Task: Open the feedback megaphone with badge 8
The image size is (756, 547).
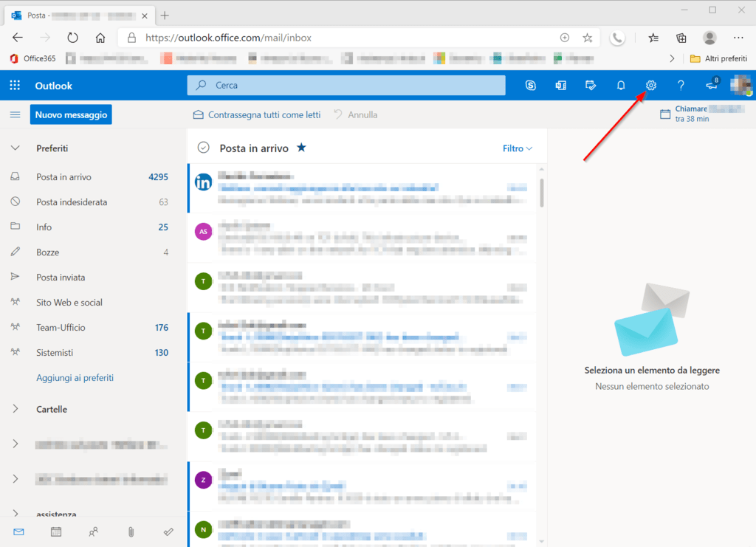Action: click(x=712, y=85)
